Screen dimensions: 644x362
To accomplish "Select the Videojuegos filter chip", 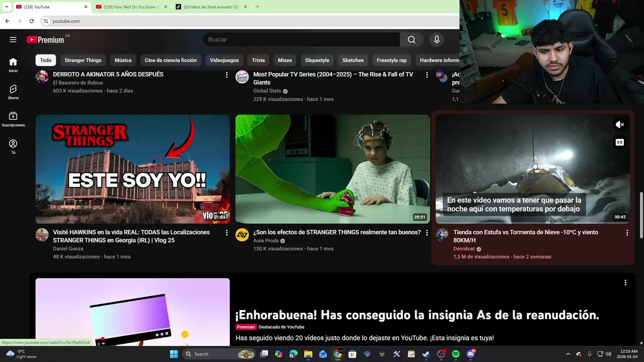I will pos(224,60).
